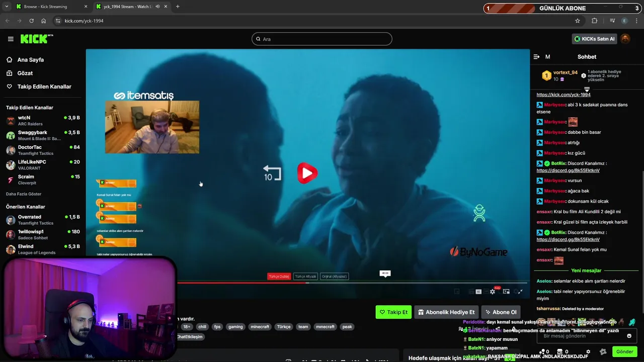Viewport: 644px width, 362px height.
Task: Collapse the chat panel with arrow icon
Action: pyautogui.click(x=536, y=57)
